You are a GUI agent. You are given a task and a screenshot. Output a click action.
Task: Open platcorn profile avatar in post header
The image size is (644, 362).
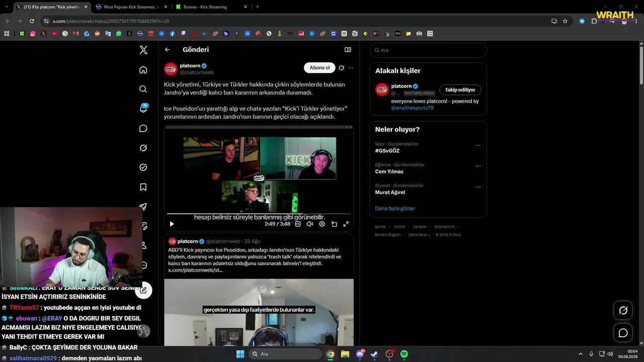click(x=171, y=69)
